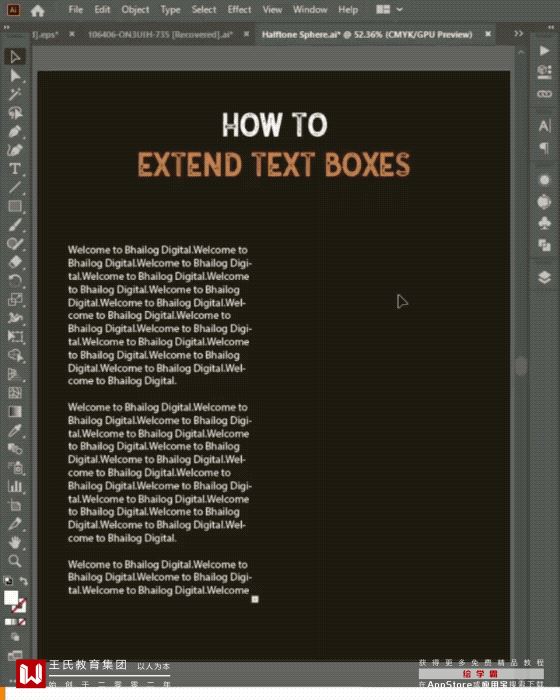560x700 pixels.
Task: Click the white Fill color swatch
Action: click(11, 598)
